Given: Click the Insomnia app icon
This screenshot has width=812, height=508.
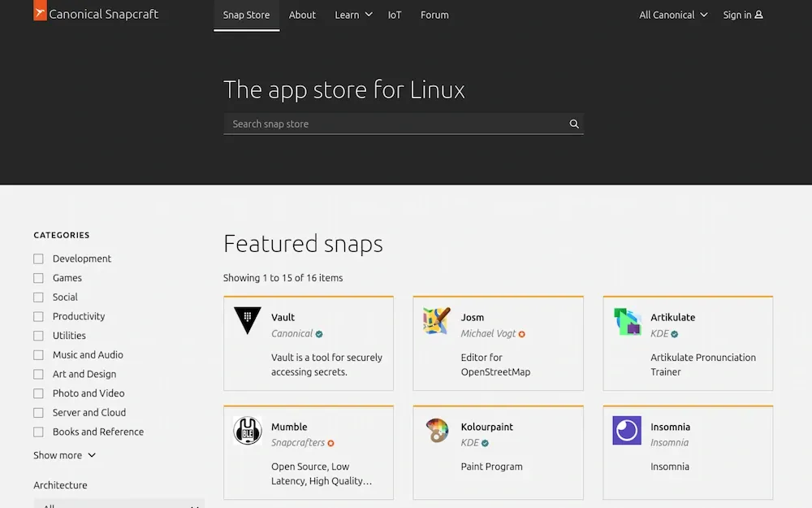Looking at the screenshot, I should pos(626,431).
